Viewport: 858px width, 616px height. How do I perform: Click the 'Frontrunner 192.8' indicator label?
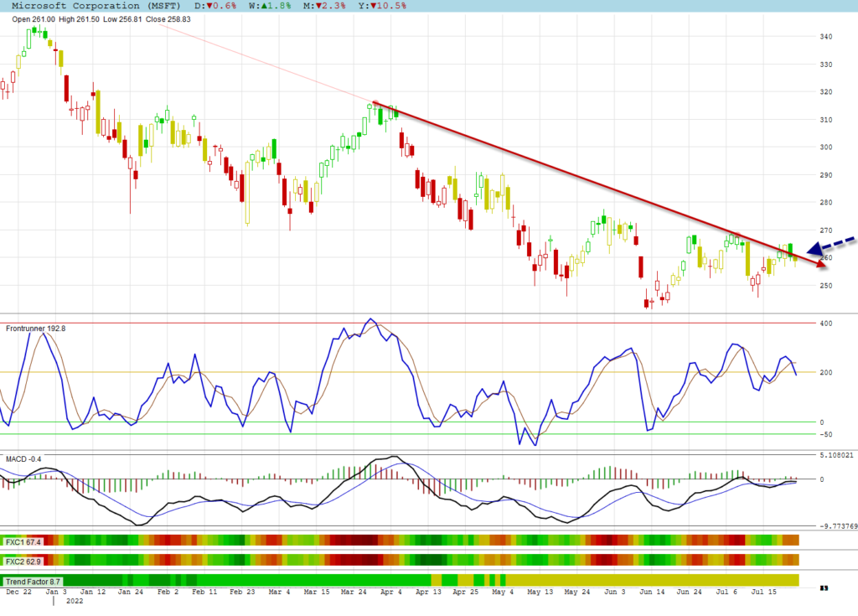coord(35,329)
